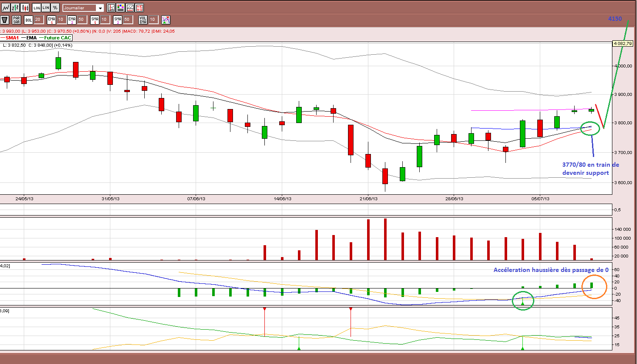The image size is (637, 364).
Task: Toggle the LOG scale button
Action: pyautogui.click(x=36, y=8)
